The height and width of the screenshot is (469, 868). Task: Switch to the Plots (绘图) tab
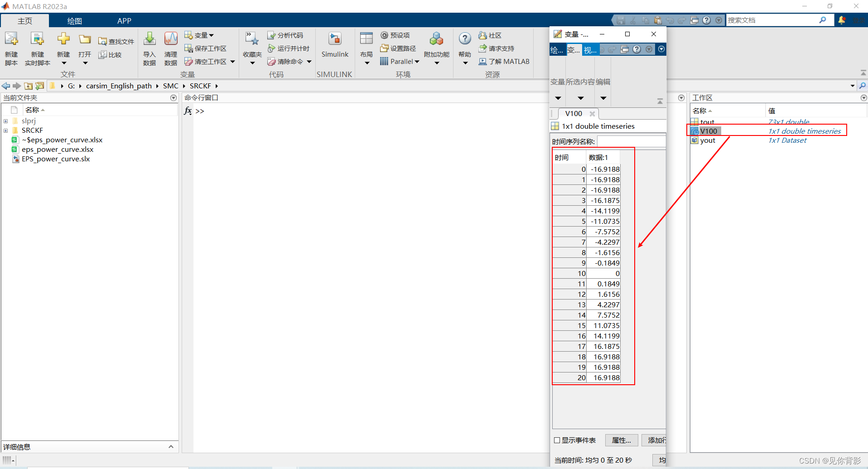click(75, 21)
